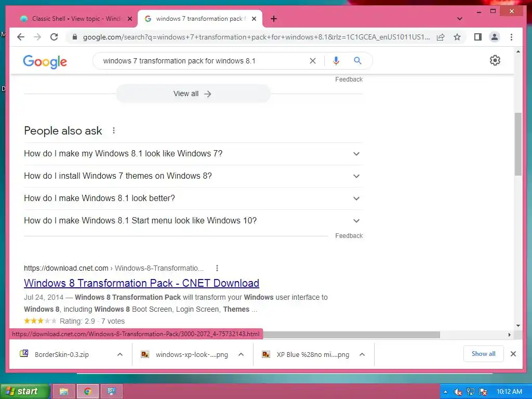View site info via padlock icon

(75, 37)
